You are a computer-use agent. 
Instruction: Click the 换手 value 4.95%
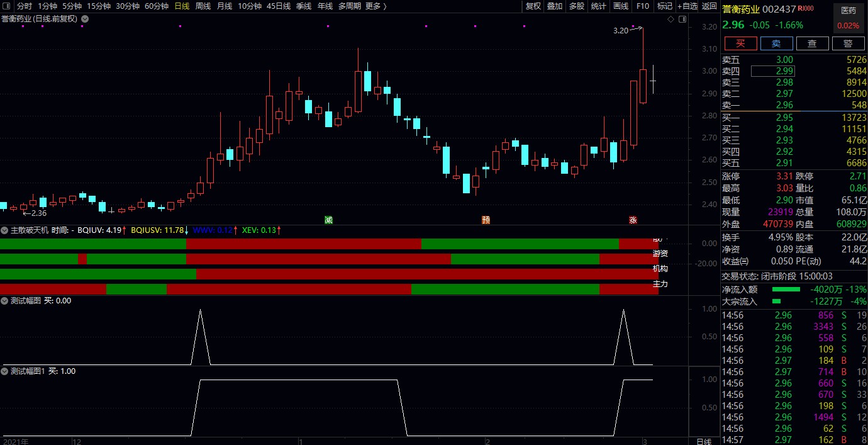(780, 237)
